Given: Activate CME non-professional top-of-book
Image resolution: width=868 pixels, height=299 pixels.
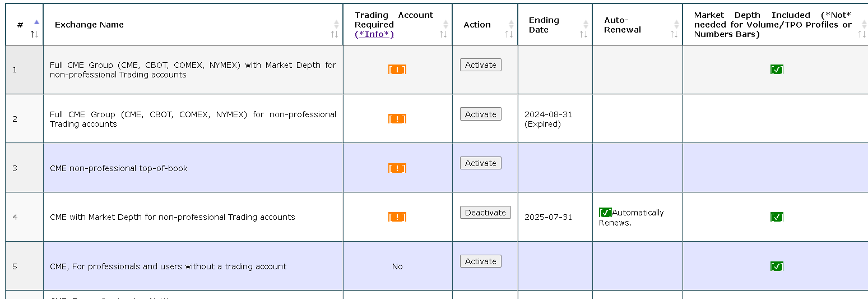Looking at the screenshot, I should point(481,163).
